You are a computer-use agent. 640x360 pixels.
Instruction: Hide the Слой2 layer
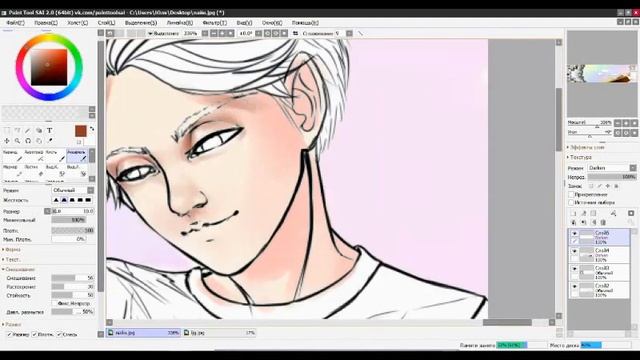[x=574, y=287]
